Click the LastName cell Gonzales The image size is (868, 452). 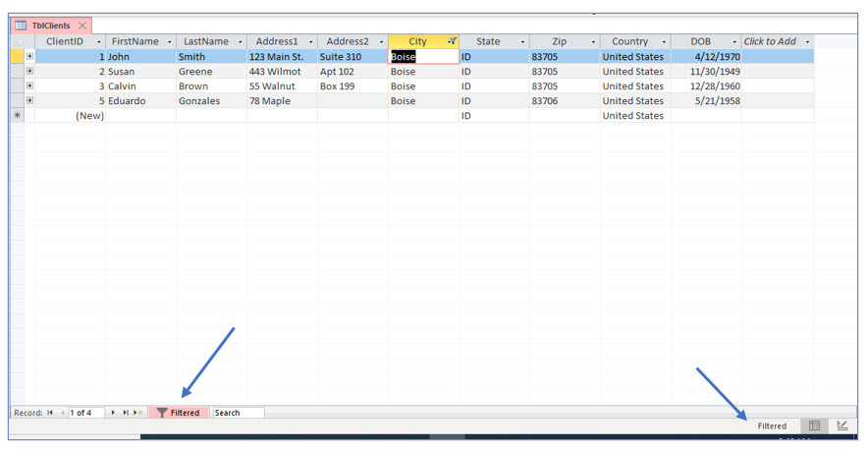point(211,101)
